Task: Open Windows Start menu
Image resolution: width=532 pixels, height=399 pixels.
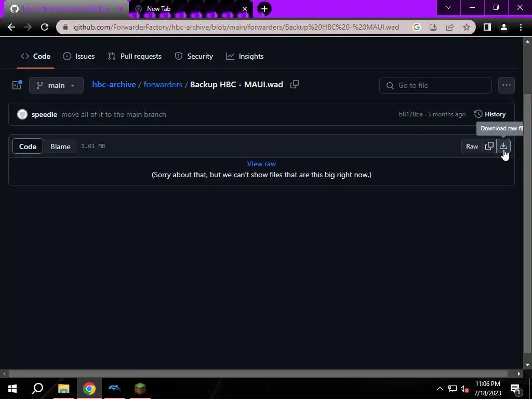Action: click(x=12, y=389)
